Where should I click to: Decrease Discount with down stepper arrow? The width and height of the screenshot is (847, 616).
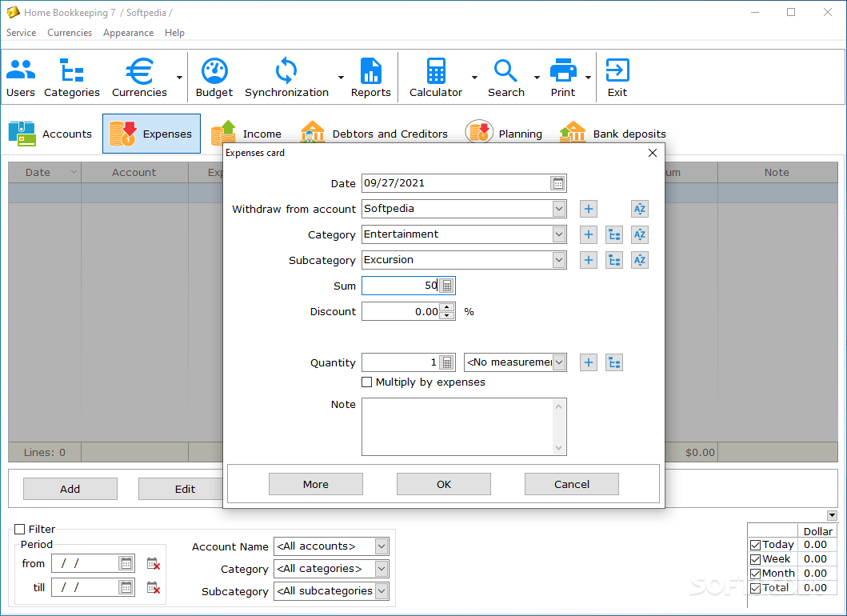tap(447, 315)
